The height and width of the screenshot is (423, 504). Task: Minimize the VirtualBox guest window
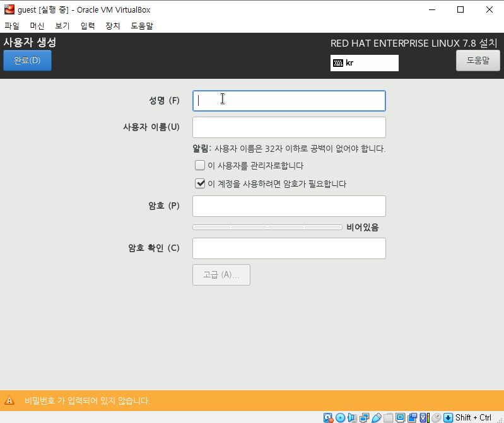[x=432, y=9]
